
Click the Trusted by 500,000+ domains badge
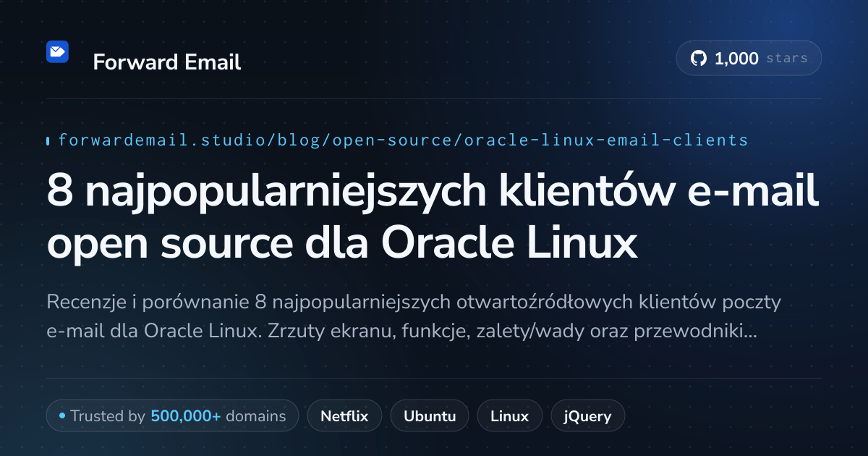pyautogui.click(x=172, y=416)
